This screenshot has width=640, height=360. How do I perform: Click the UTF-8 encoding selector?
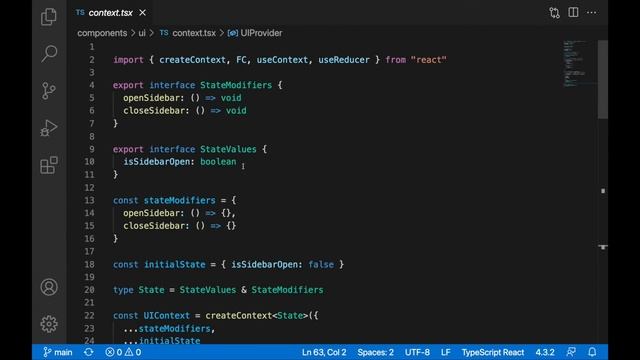click(417, 352)
